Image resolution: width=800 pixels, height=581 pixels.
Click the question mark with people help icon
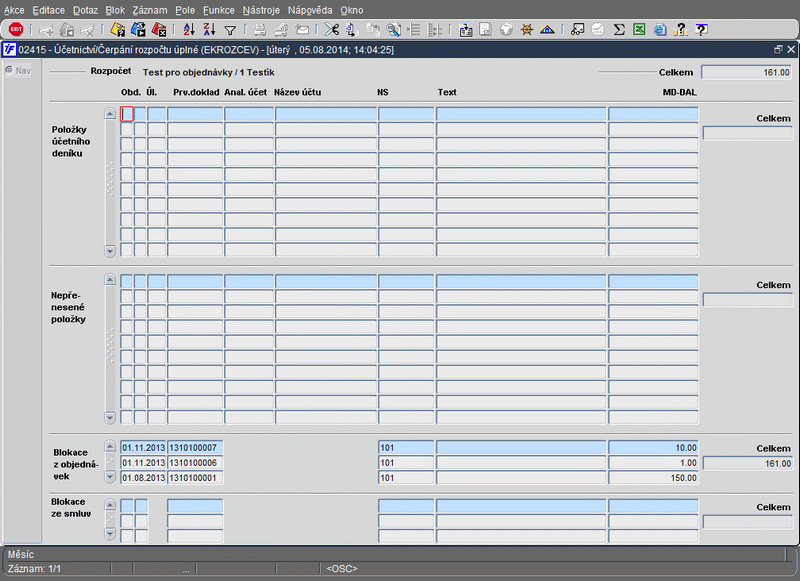click(x=681, y=30)
